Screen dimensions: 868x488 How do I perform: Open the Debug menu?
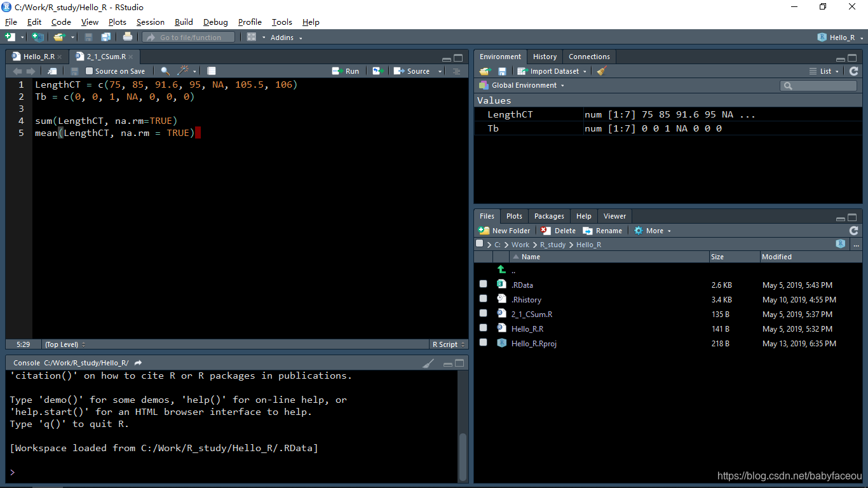[x=215, y=22]
